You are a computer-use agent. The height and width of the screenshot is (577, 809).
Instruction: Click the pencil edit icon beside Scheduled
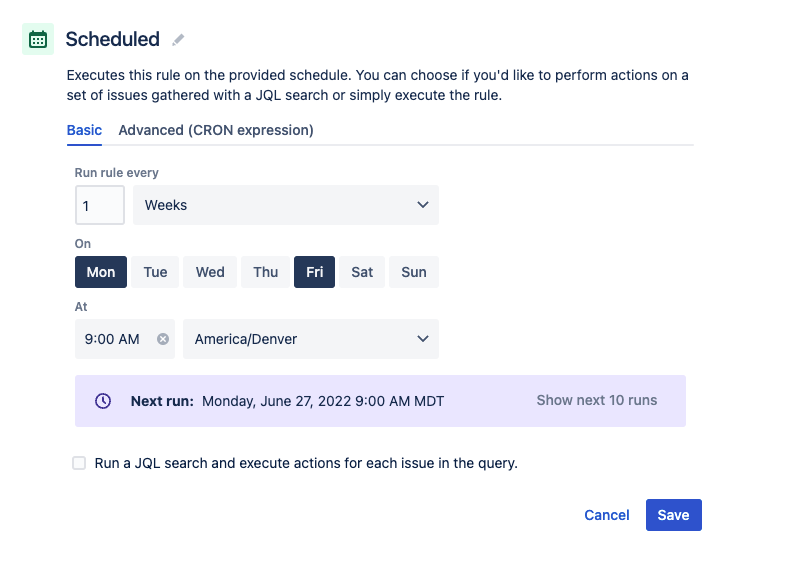[x=178, y=40]
